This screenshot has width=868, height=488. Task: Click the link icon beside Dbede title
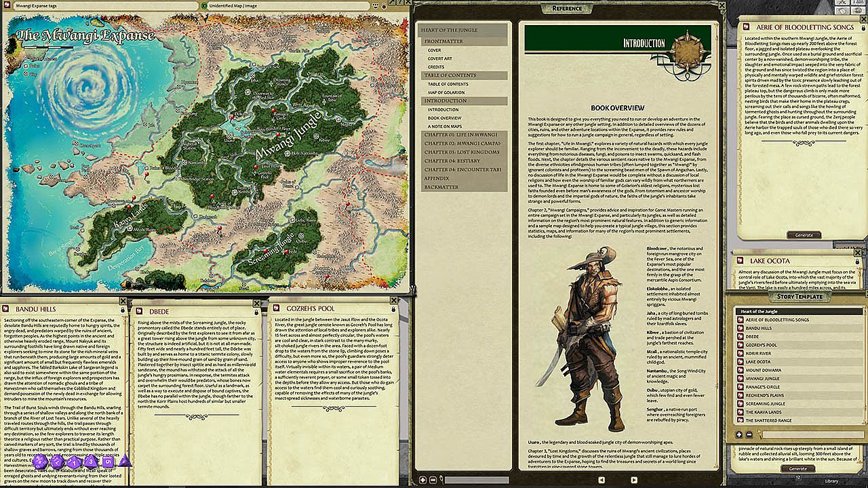(x=140, y=312)
